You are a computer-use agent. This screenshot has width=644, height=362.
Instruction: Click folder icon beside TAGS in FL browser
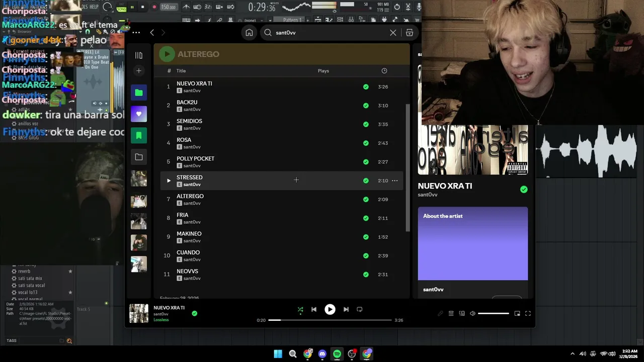point(62,341)
